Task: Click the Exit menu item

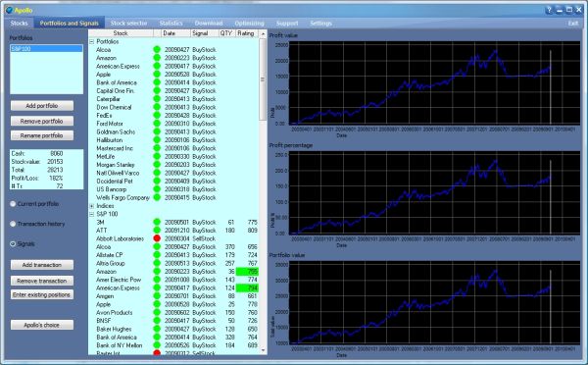Action: [573, 24]
